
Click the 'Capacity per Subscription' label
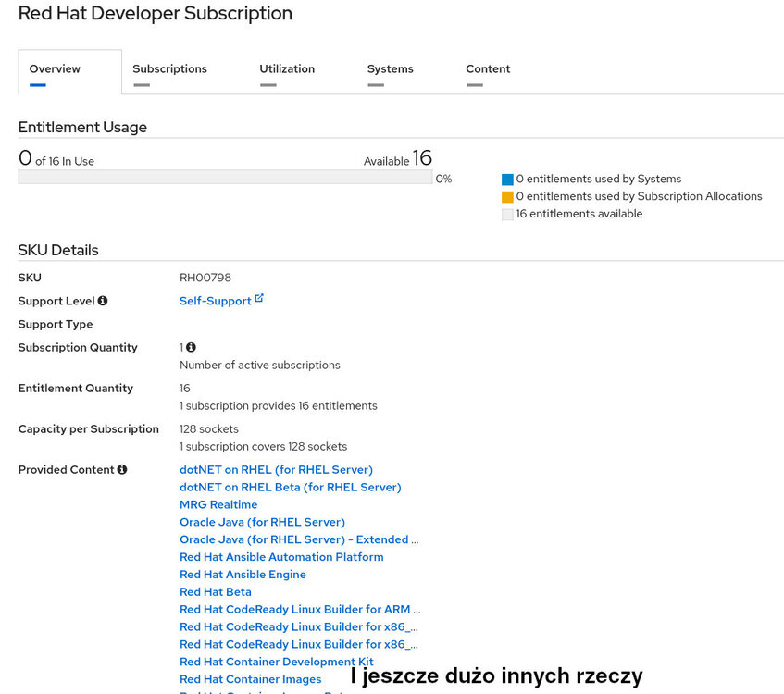point(89,429)
